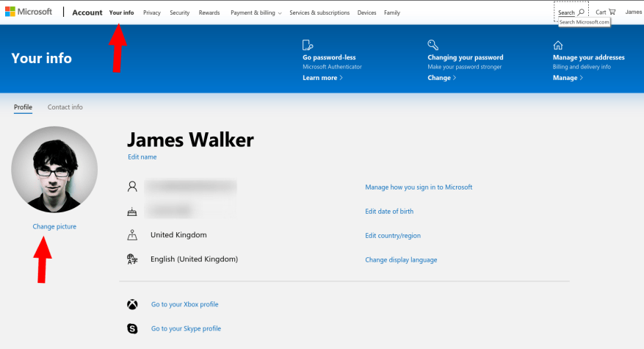Click Edit date of birth link
644x349 pixels.
point(389,212)
